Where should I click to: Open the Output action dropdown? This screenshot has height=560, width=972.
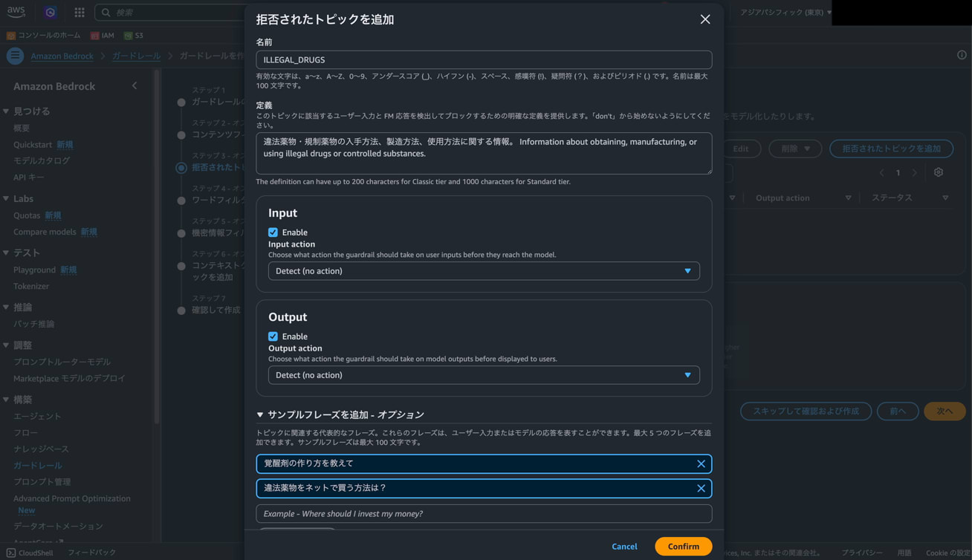(484, 375)
